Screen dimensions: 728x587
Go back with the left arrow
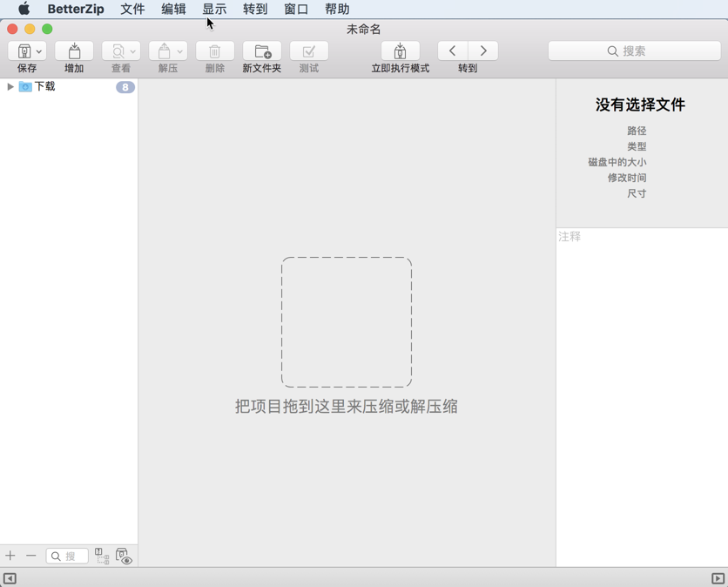(453, 51)
